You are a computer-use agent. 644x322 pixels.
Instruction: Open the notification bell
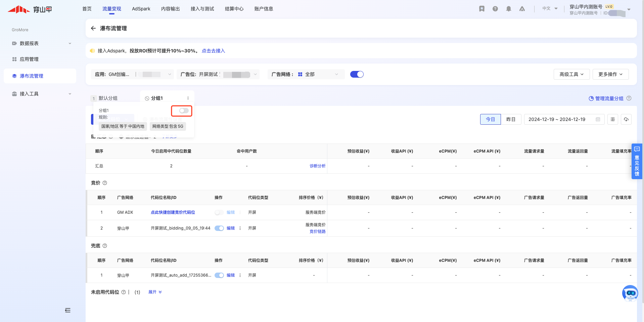[x=509, y=9]
